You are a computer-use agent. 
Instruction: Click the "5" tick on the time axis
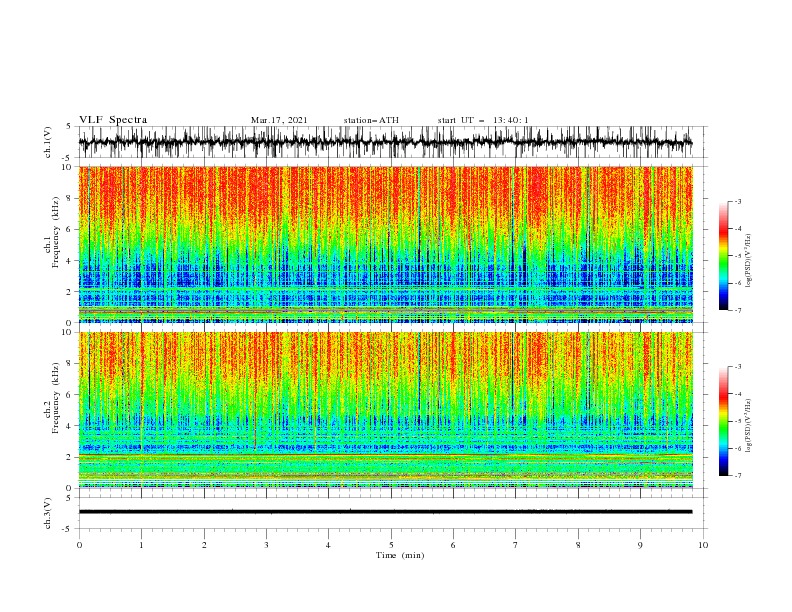click(x=391, y=545)
